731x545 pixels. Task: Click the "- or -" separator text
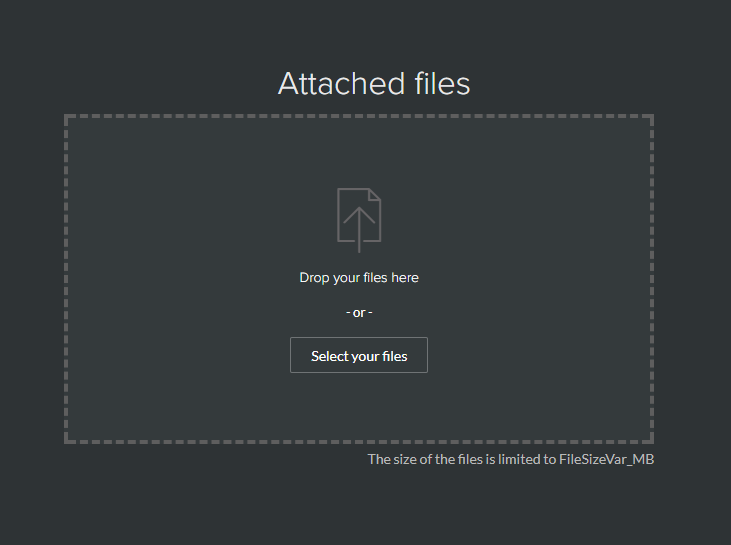359,312
